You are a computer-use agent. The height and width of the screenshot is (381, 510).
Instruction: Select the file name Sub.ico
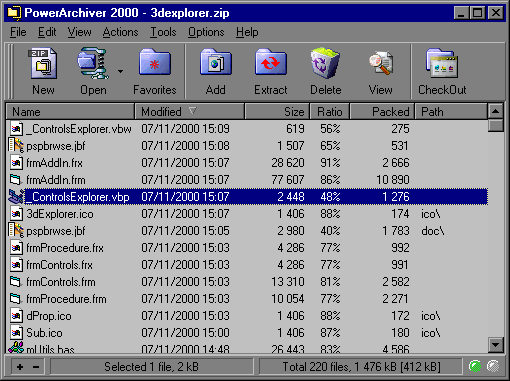(x=44, y=333)
